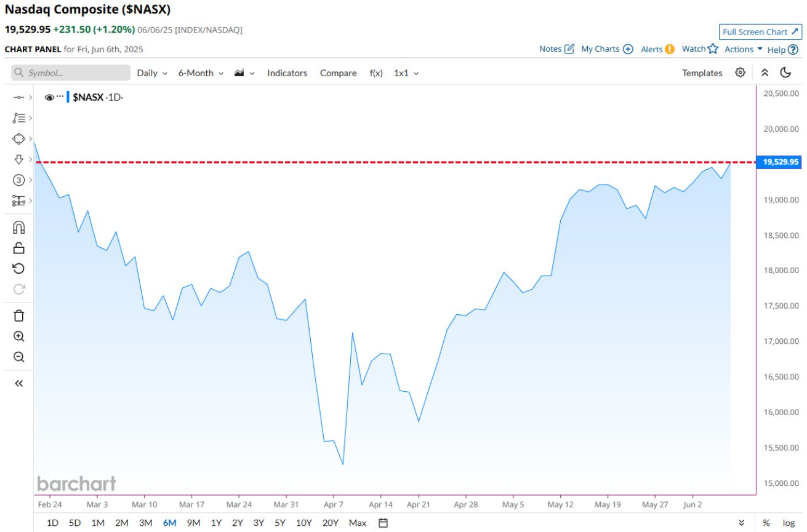807x532 pixels.
Task: Select the 20Y time range
Action: 331,523
